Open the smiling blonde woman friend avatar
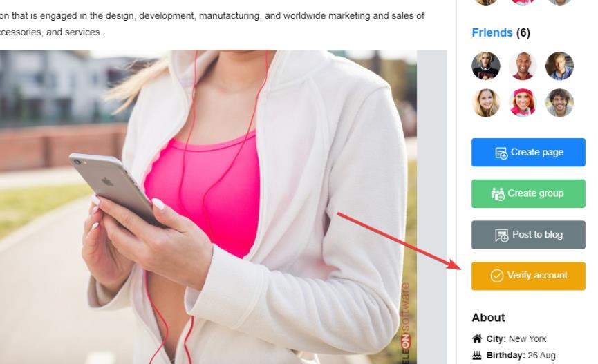Viewport: 598px width, 364px height. click(x=486, y=102)
